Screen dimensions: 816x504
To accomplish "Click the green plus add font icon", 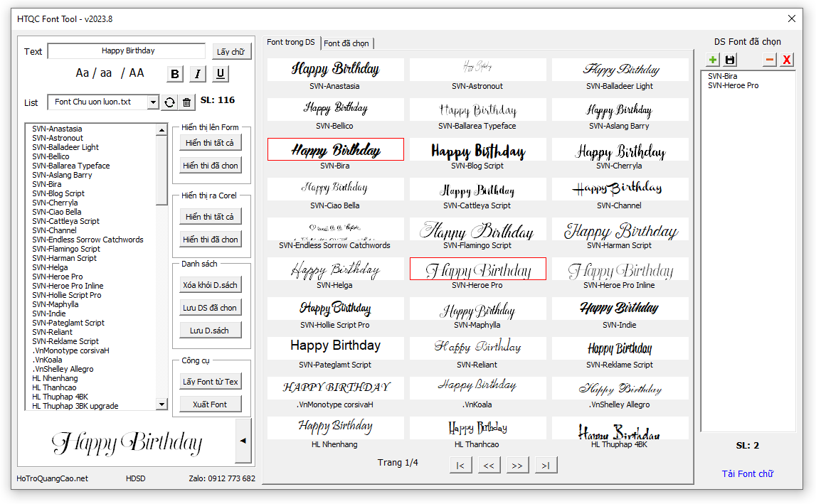I will (712, 60).
